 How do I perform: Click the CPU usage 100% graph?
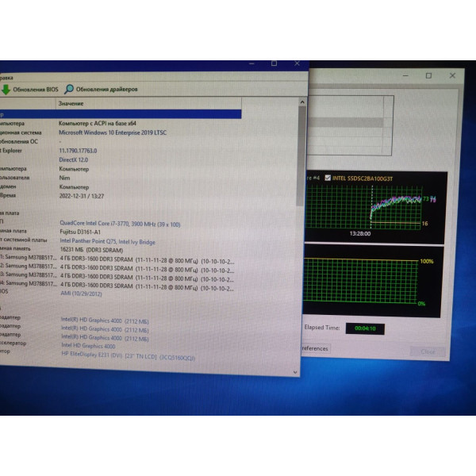[372, 282]
